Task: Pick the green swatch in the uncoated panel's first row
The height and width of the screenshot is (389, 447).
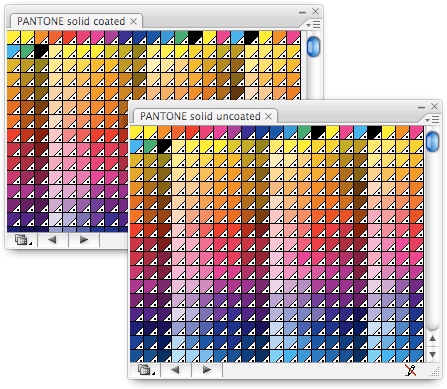Action: coord(304,132)
